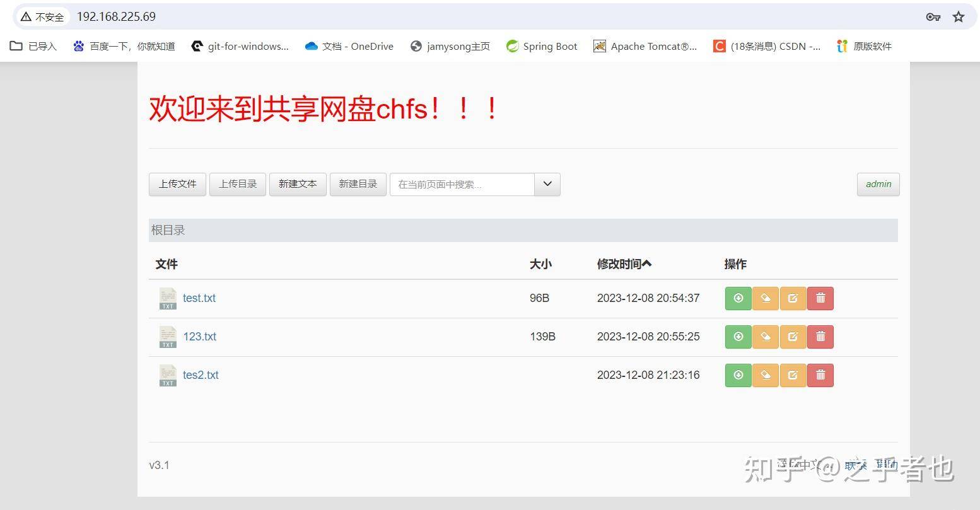
Task: Click the 操作 column header
Action: [735, 264]
